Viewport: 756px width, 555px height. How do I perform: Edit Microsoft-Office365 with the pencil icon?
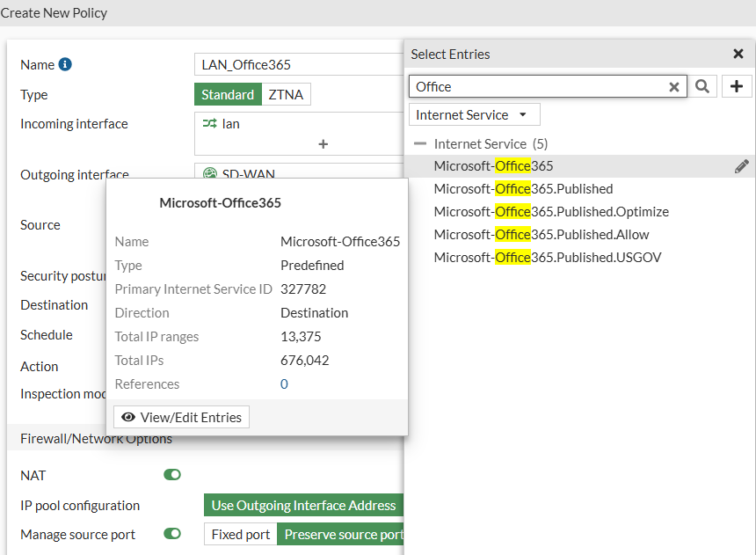tap(742, 166)
